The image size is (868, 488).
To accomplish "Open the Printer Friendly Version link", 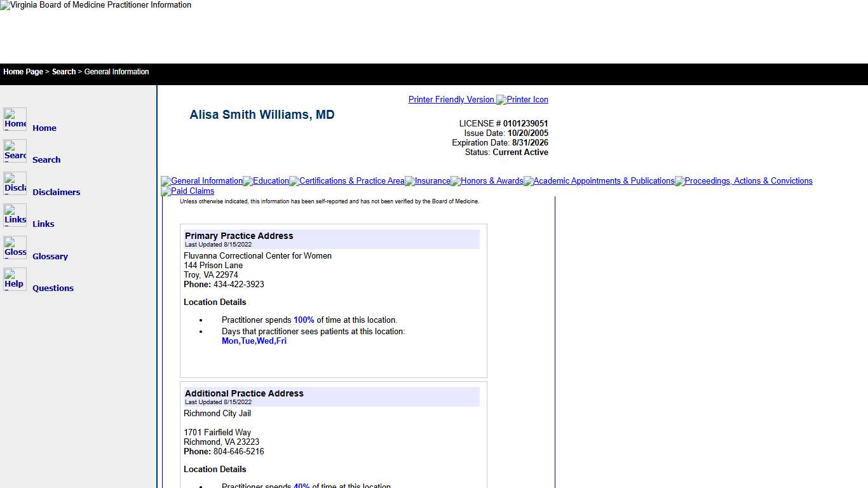I will coord(451,100).
